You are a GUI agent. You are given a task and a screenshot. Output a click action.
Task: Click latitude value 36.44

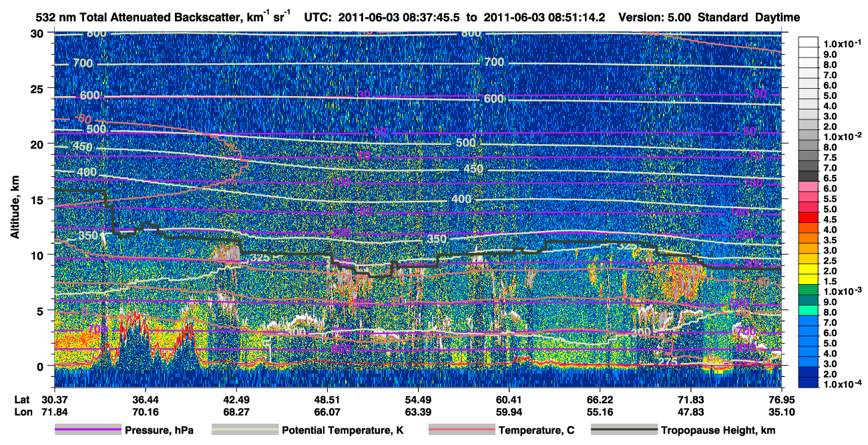point(145,399)
